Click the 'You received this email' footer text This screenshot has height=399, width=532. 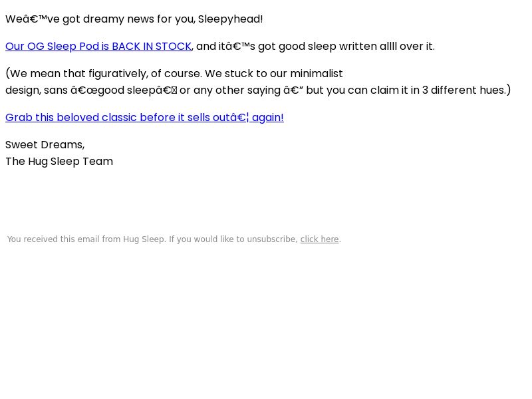tap(174, 239)
